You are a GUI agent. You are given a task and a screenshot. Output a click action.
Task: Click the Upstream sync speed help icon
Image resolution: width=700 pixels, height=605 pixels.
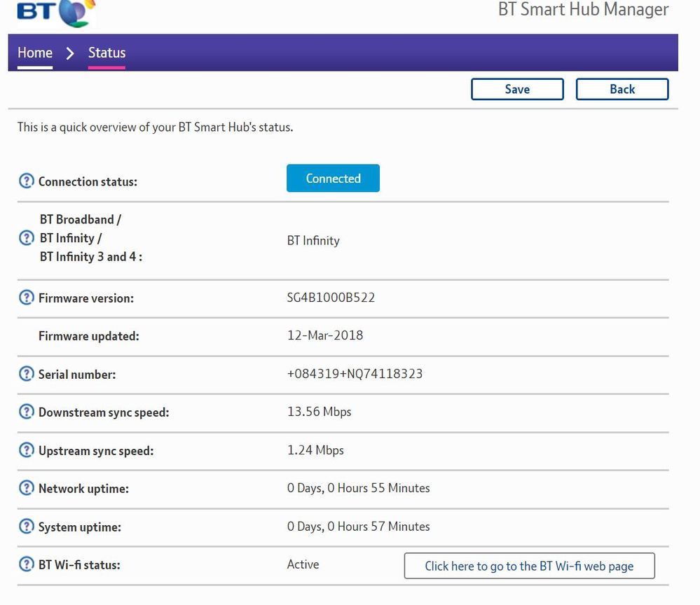tap(26, 450)
